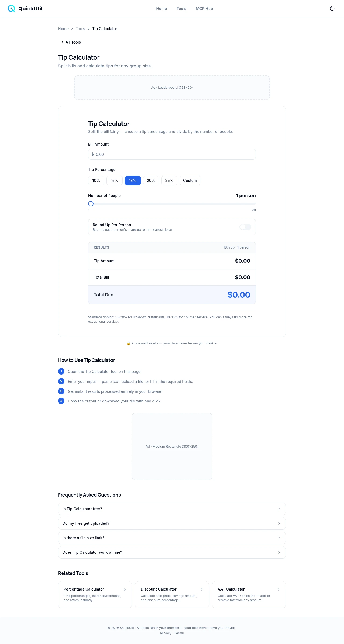The width and height of the screenshot is (344, 644).
Task: Click the VAT Calculator arrow icon
Action: tap(278, 589)
